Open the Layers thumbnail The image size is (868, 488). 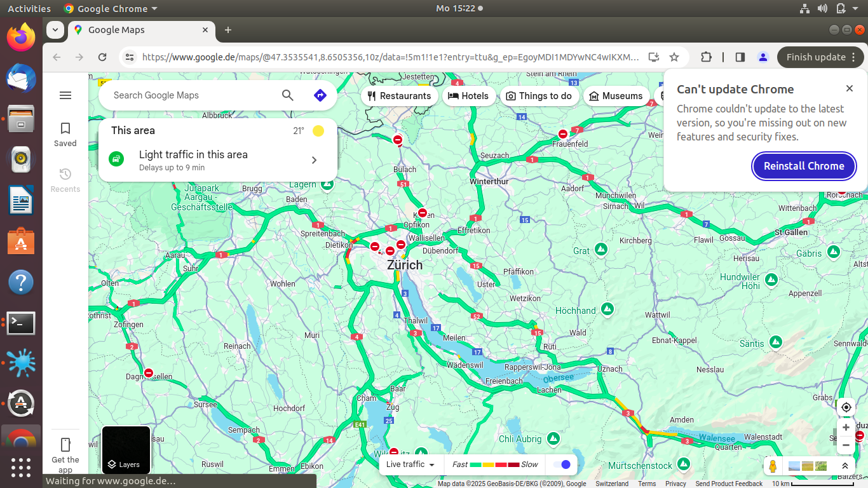point(126,450)
